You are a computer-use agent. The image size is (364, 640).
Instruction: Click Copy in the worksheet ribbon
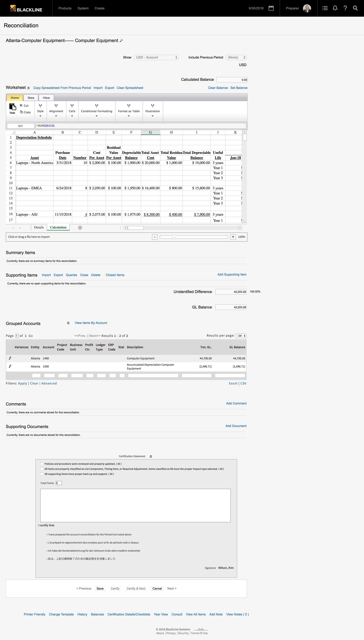pos(25,112)
